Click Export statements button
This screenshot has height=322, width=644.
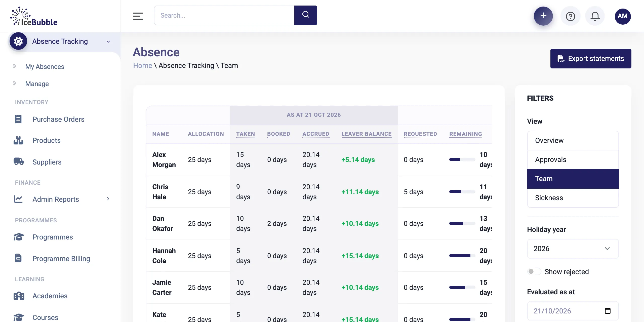591,58
